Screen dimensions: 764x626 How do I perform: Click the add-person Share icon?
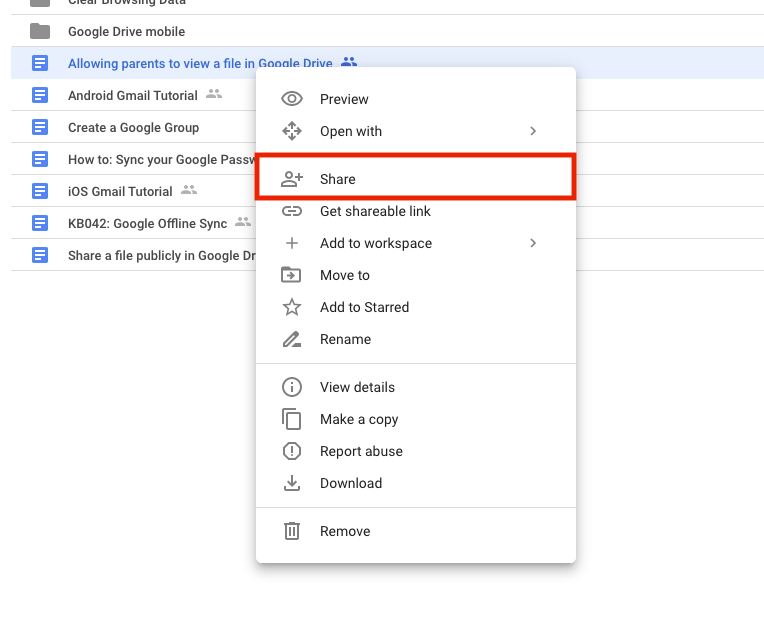click(292, 179)
